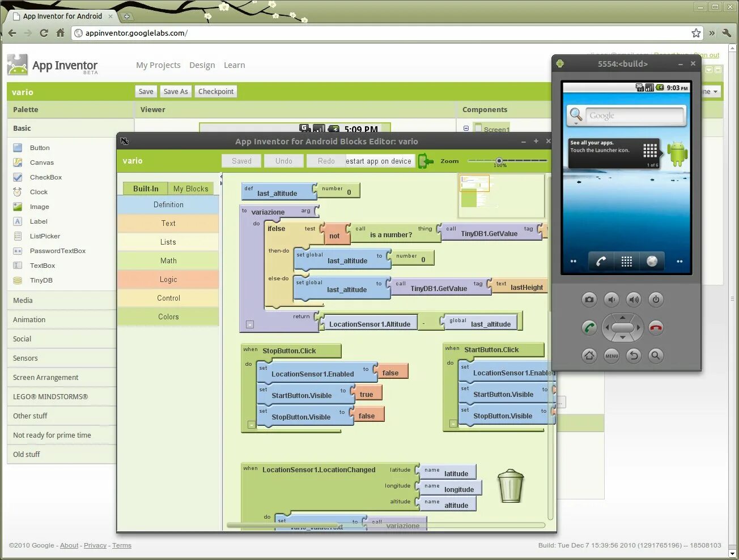Click Undo in the Blocks Editor
Image resolution: width=739 pixels, height=560 pixels.
pos(284,161)
